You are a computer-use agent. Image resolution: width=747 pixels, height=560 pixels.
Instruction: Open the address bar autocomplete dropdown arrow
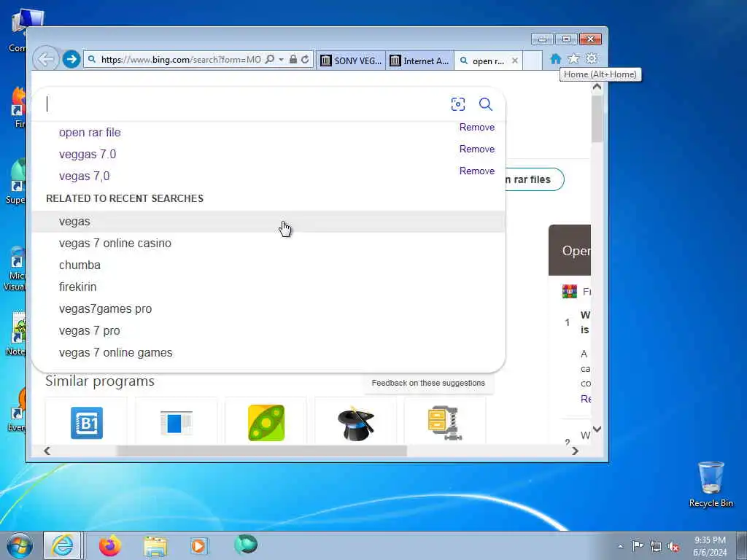281,60
